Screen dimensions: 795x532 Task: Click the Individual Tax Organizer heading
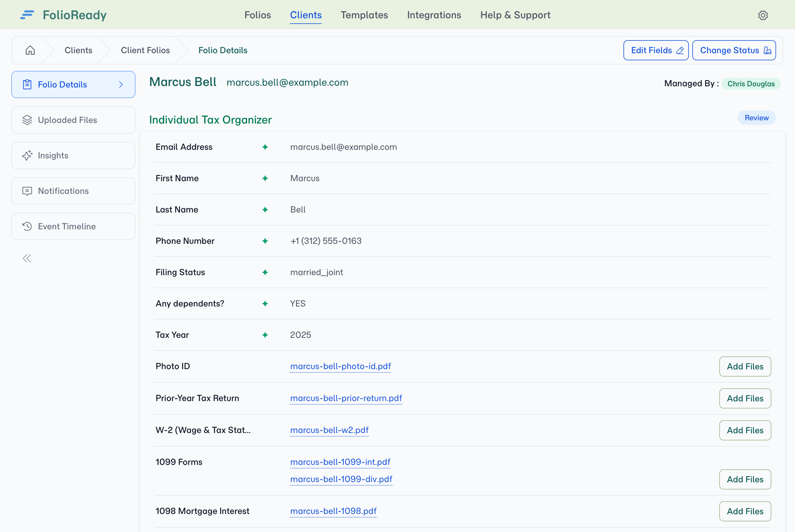pos(211,120)
